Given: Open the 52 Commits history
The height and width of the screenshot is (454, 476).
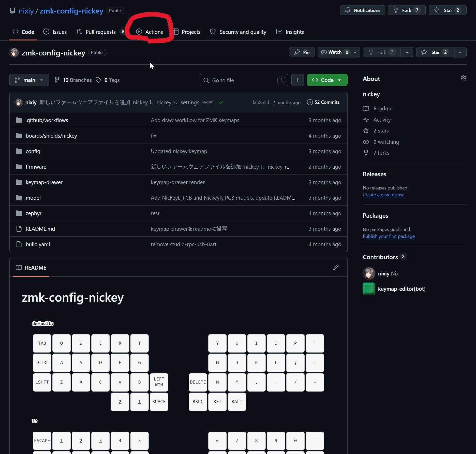Looking at the screenshot, I should point(323,102).
